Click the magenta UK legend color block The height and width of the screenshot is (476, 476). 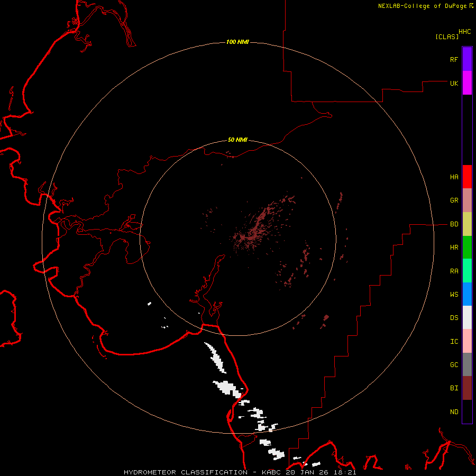pyautogui.click(x=467, y=83)
